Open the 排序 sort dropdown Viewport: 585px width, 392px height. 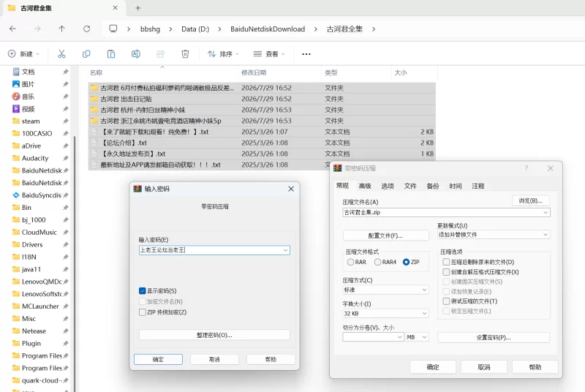click(x=223, y=54)
